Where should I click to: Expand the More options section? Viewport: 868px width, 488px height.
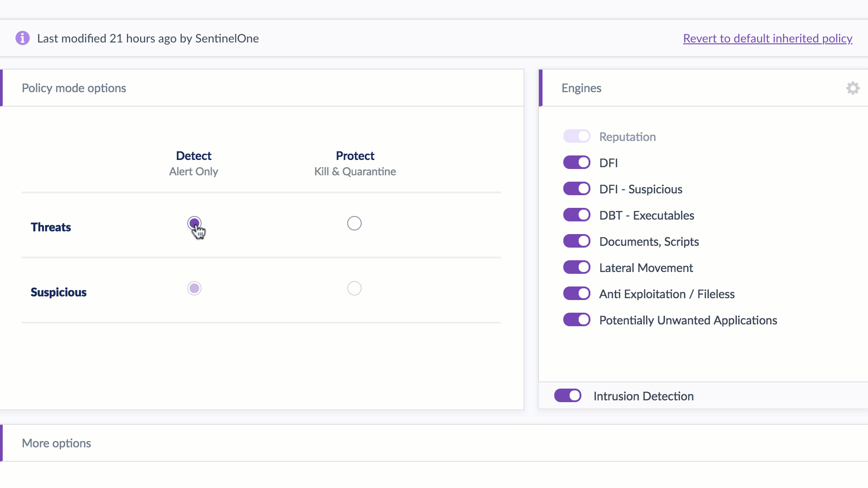point(57,443)
